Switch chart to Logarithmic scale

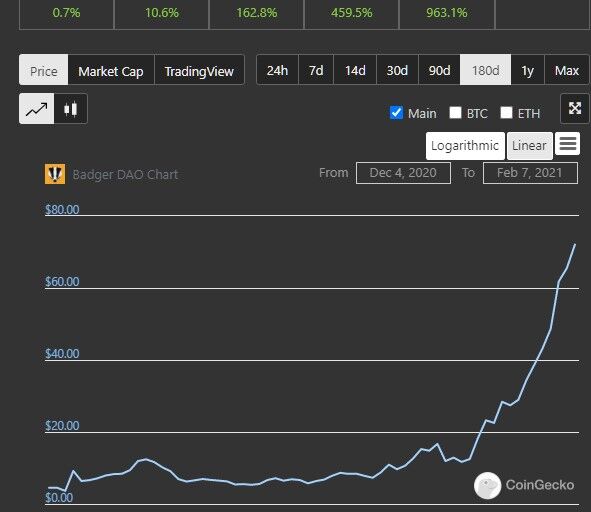465,146
